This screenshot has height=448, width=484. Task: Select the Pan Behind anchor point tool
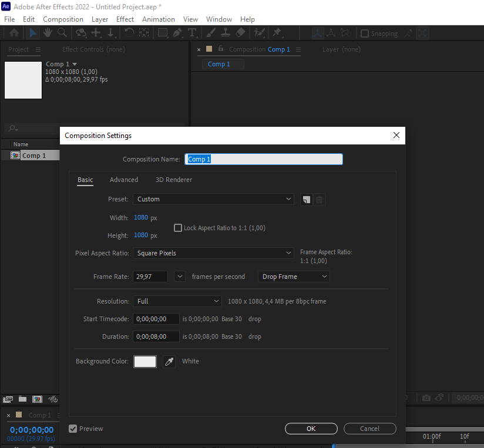tap(144, 33)
